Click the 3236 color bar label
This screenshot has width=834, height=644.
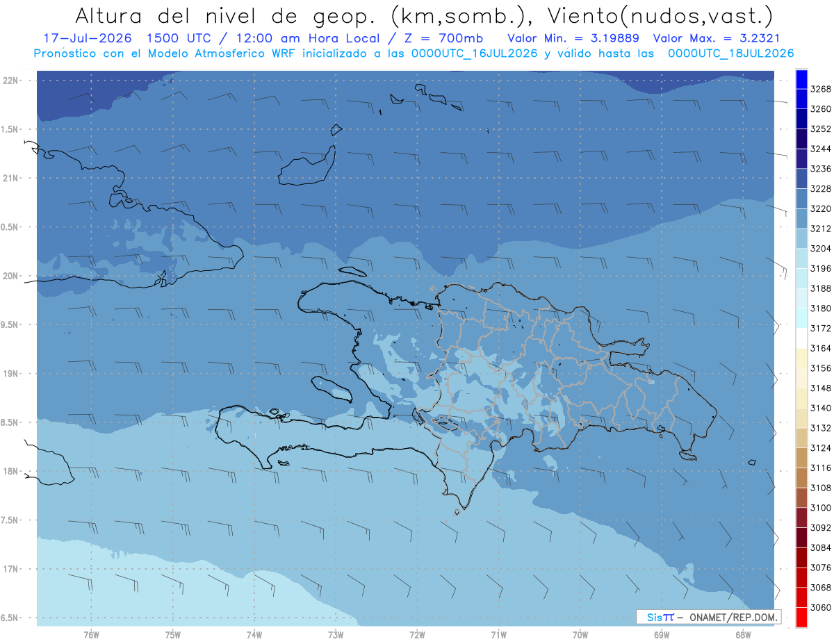[820, 169]
